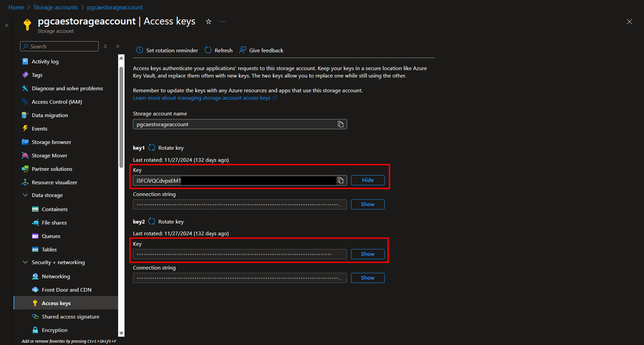Viewport: 644px width, 345px height.
Task: Click the Data migration icon
Action: (x=25, y=115)
